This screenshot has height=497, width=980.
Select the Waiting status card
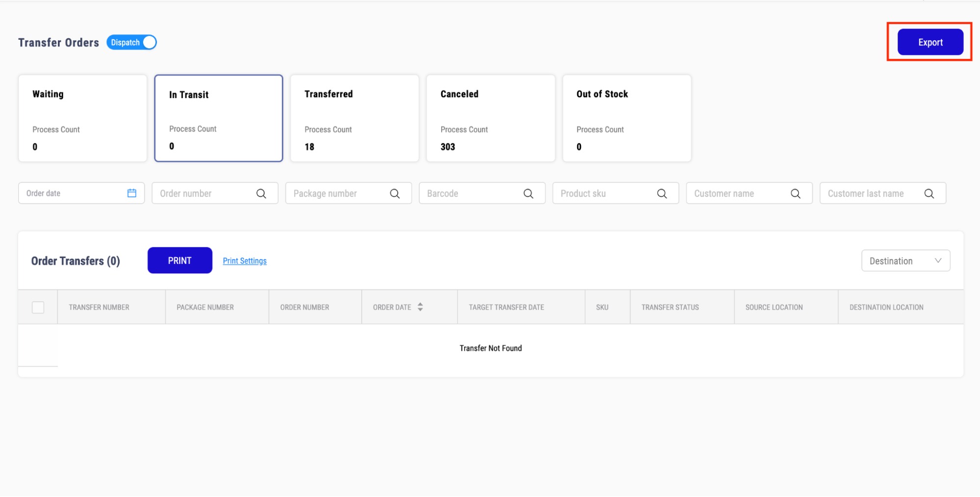click(82, 118)
